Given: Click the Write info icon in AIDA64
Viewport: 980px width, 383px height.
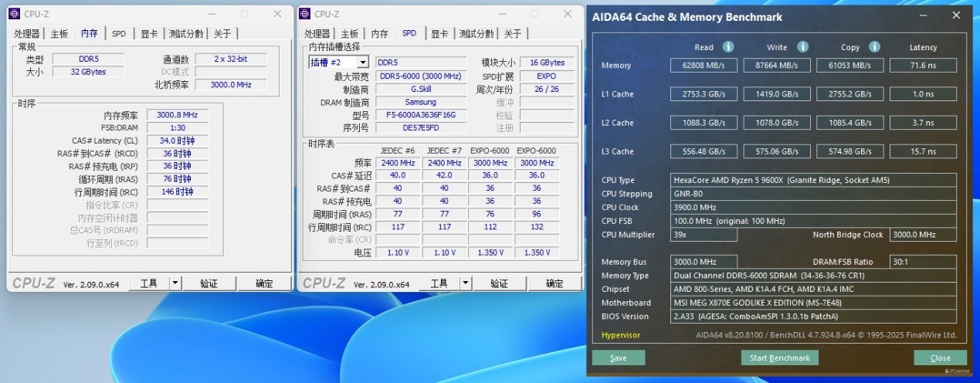Looking at the screenshot, I should (802, 47).
